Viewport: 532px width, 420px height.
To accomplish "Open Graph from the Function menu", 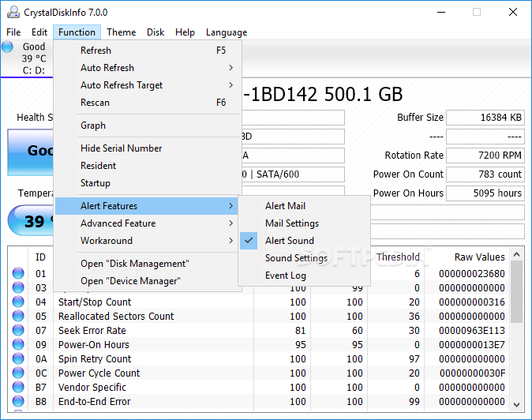I will tap(148, 126).
